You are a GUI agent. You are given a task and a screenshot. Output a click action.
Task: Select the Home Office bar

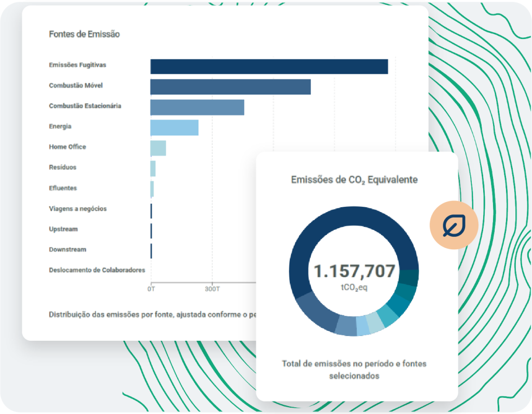click(x=158, y=148)
